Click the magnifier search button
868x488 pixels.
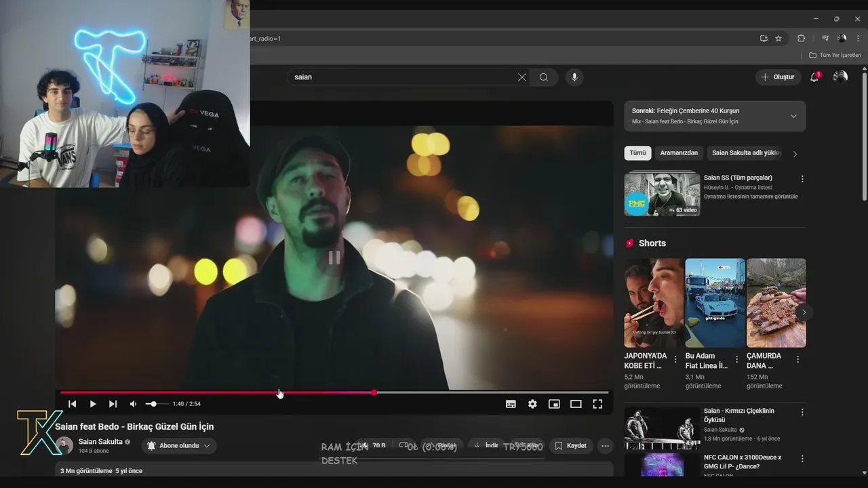[x=544, y=77]
